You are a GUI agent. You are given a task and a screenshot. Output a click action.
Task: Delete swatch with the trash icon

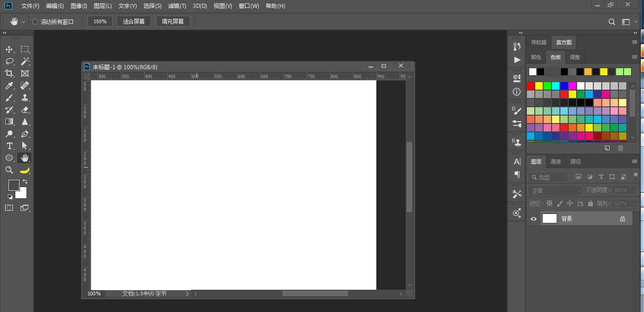pyautogui.click(x=620, y=148)
